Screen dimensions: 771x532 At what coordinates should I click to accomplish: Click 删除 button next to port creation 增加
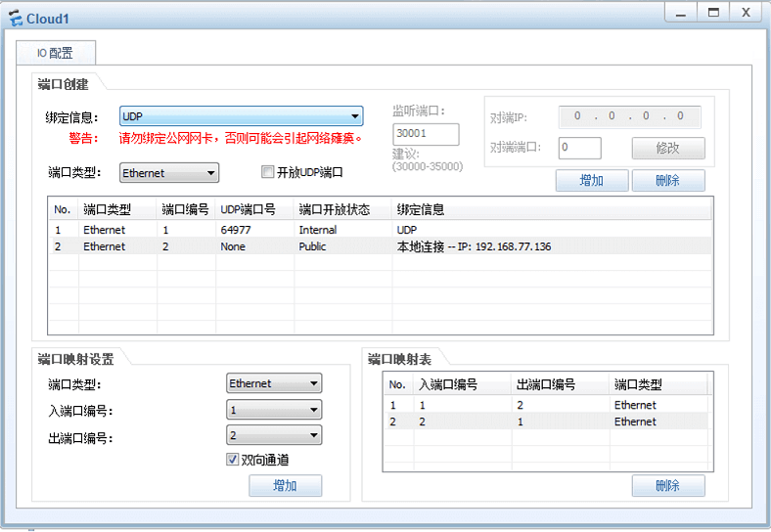click(x=668, y=181)
